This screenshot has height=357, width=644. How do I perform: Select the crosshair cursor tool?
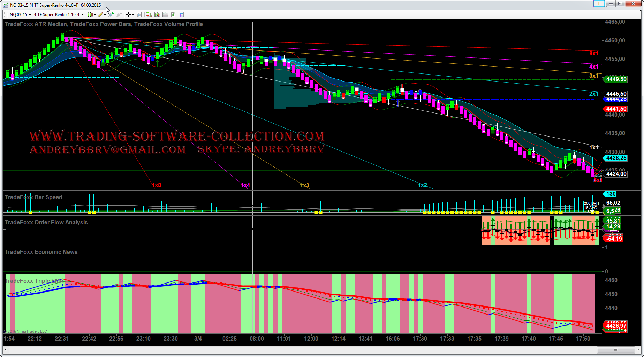tap(129, 15)
